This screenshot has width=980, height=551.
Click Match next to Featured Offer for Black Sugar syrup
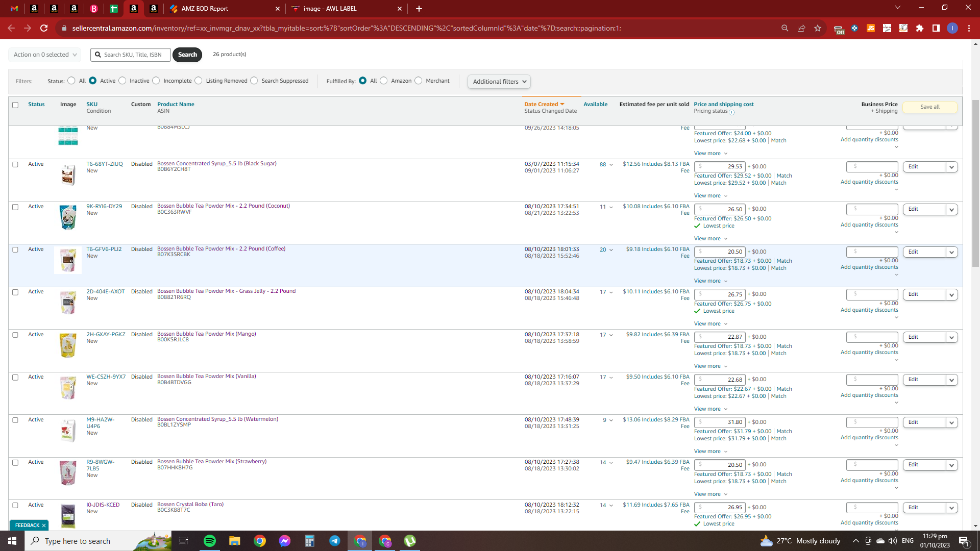(x=784, y=176)
